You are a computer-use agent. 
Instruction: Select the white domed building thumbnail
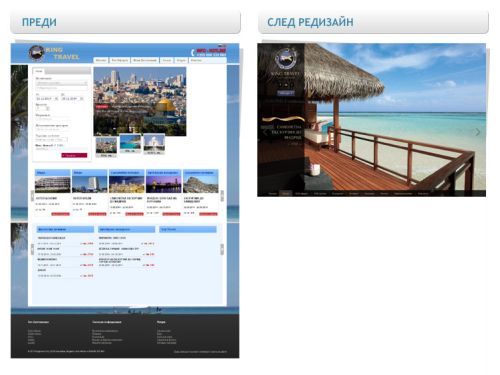[154, 144]
